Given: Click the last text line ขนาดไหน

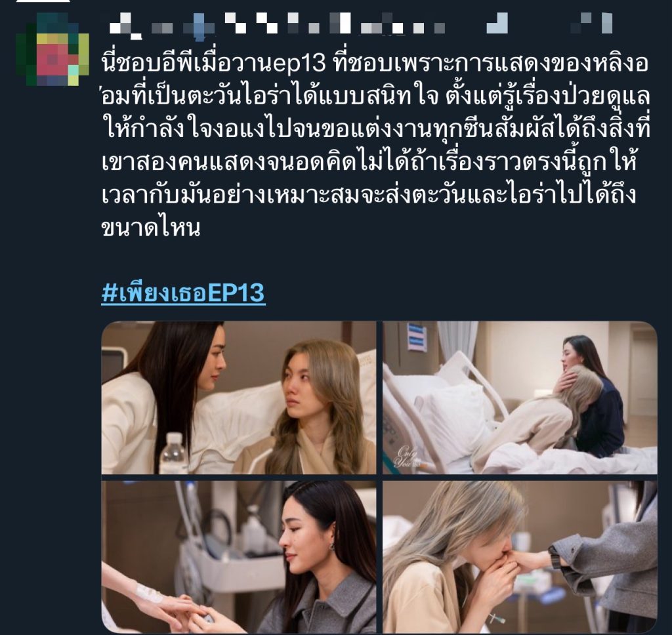Looking at the screenshot, I should [x=151, y=228].
